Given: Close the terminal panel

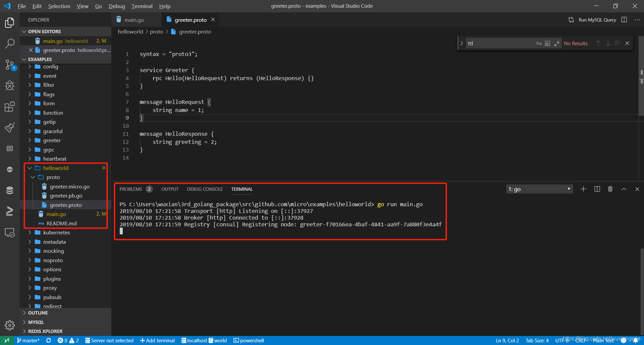Looking at the screenshot, I should pyautogui.click(x=637, y=189).
